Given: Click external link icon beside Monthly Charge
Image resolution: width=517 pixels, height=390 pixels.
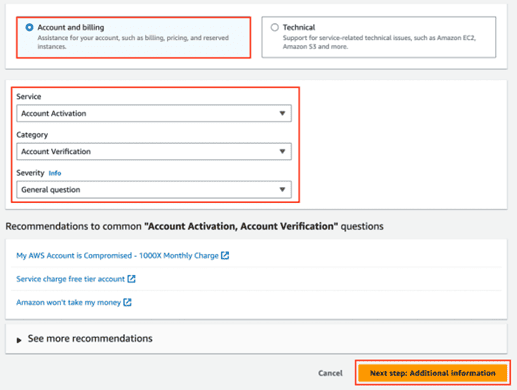Looking at the screenshot, I should (225, 255).
